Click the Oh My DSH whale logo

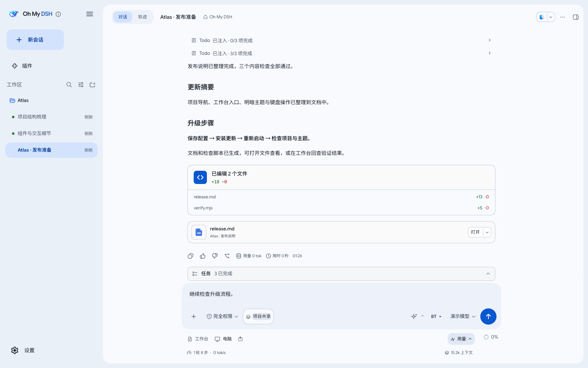pyautogui.click(x=14, y=14)
